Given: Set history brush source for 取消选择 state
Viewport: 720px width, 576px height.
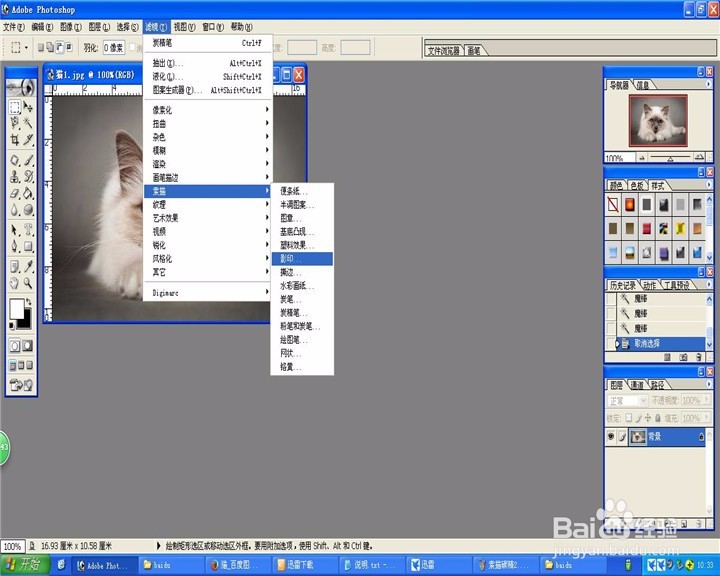Looking at the screenshot, I should 611,343.
